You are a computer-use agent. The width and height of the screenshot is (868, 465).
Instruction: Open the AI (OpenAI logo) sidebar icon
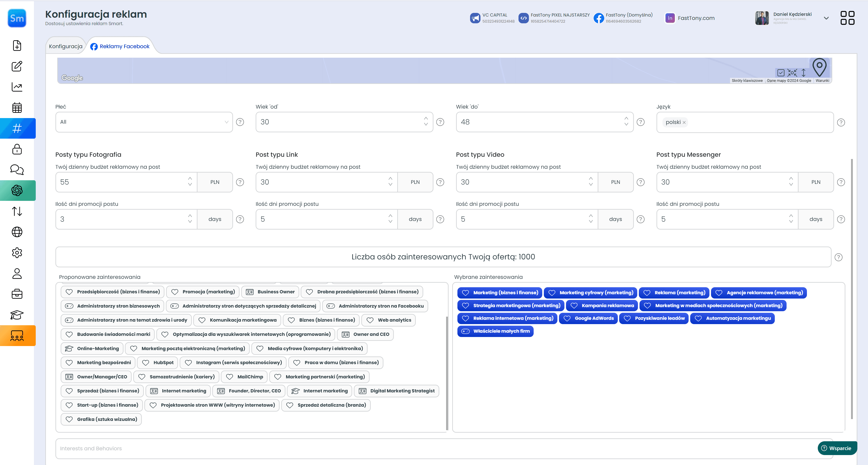point(17,191)
